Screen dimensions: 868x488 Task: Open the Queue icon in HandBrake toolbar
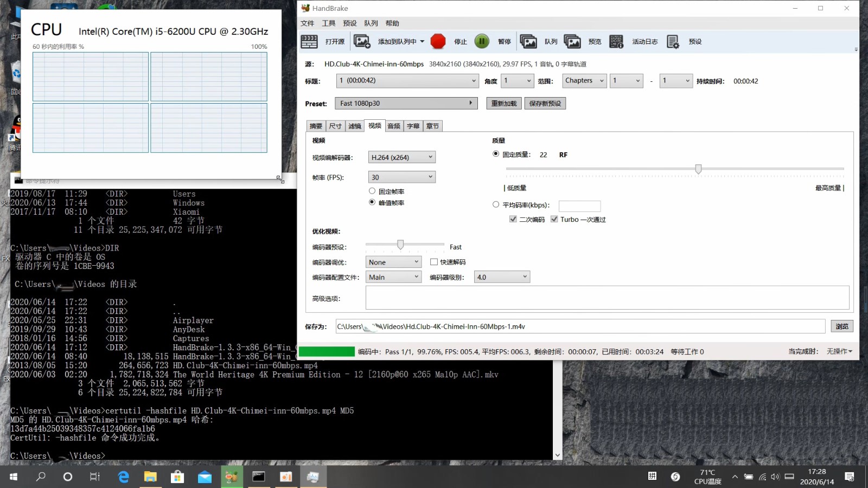coord(528,42)
